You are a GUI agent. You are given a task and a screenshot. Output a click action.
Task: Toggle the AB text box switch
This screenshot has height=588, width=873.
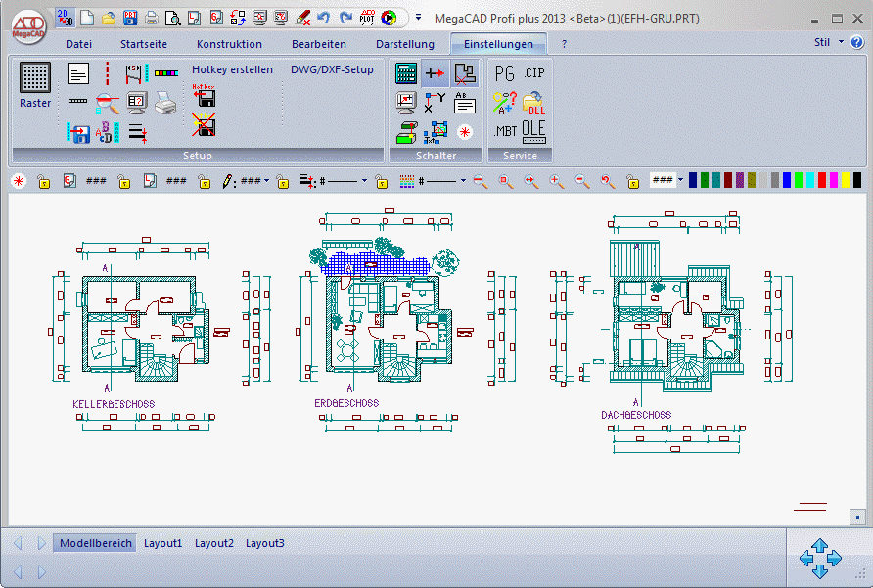(x=464, y=103)
